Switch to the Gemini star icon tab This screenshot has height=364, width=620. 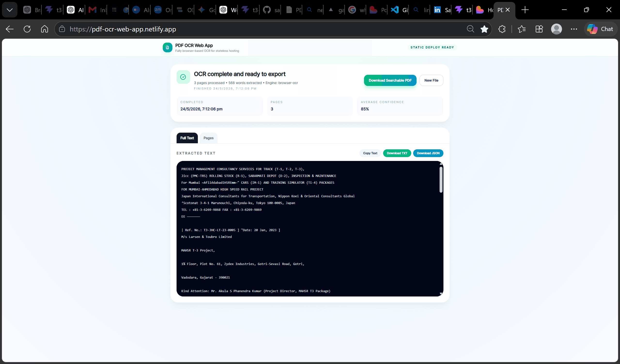(206, 10)
